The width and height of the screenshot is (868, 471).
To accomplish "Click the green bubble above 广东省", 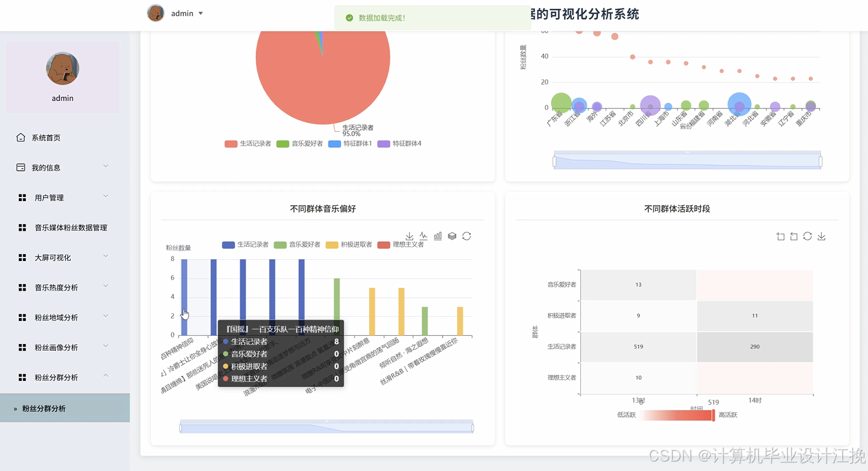I will point(561,103).
